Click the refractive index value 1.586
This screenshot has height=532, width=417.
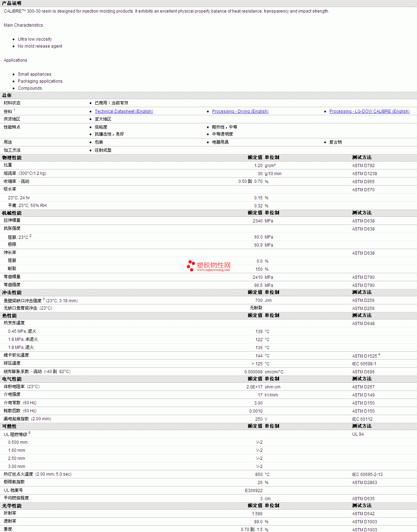tap(257, 514)
